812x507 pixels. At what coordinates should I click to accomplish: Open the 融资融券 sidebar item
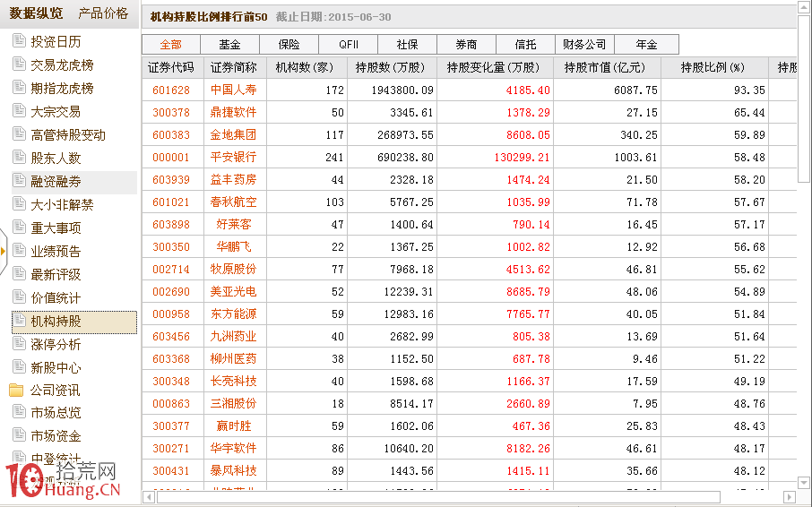[x=56, y=181]
